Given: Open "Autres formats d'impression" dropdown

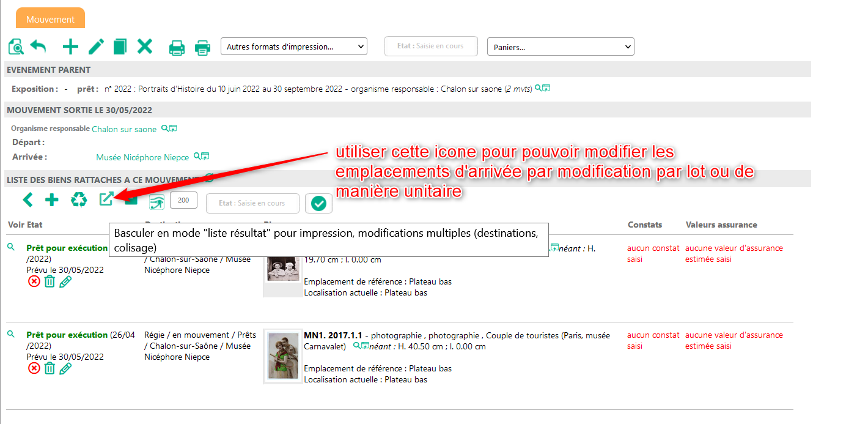Looking at the screenshot, I should coord(293,46).
